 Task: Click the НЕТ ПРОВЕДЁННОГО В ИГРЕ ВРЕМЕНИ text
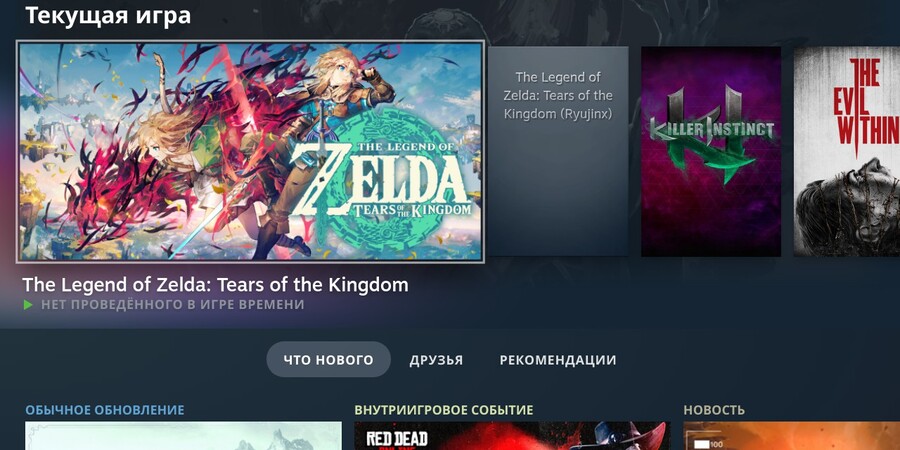click(173, 305)
